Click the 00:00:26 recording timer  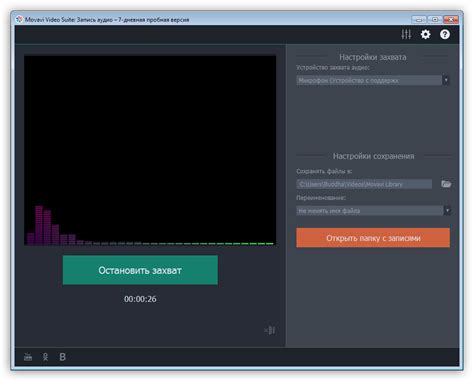140,299
